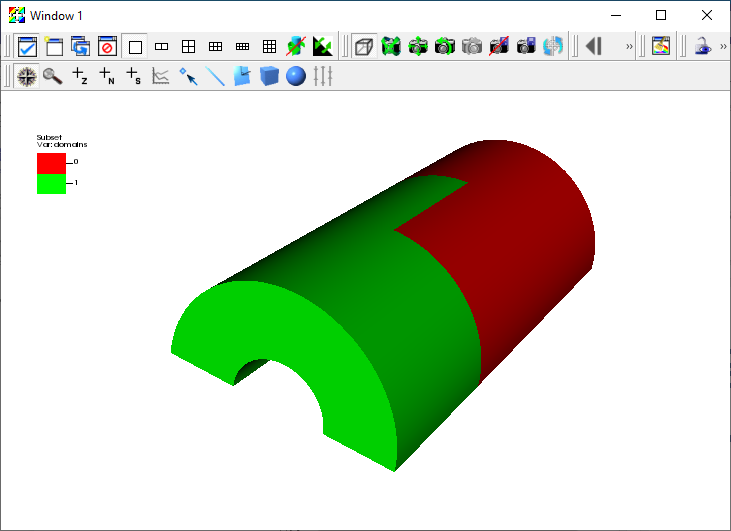Recenter the view with green arrows camera

click(x=418, y=46)
